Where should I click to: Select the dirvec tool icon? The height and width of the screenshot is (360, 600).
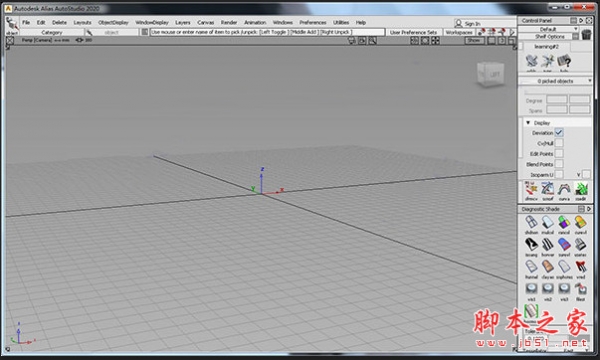click(x=531, y=189)
